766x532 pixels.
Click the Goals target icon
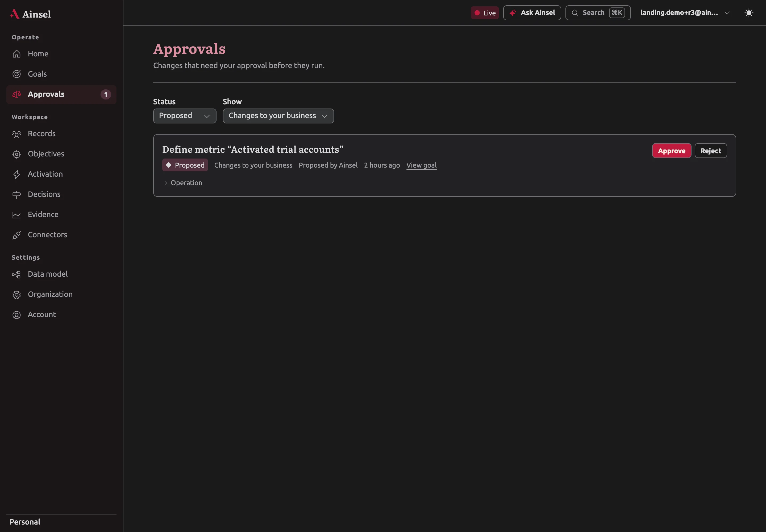[x=17, y=74]
